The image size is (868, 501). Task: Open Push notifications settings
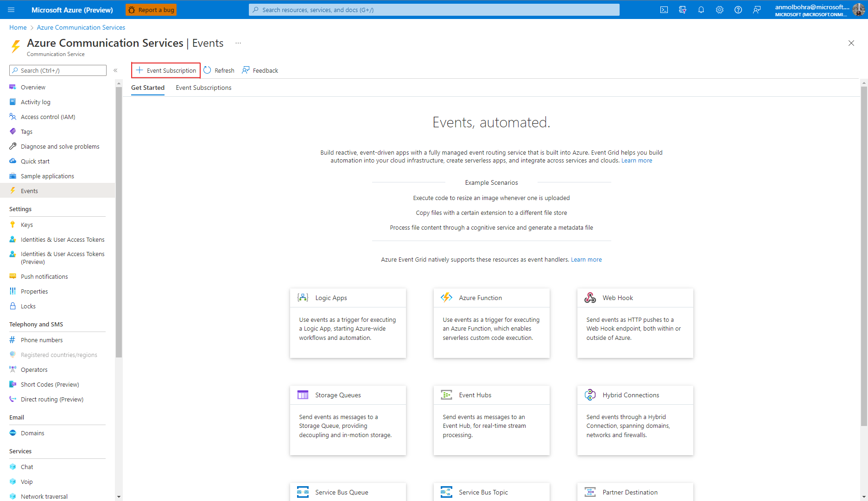(x=44, y=276)
